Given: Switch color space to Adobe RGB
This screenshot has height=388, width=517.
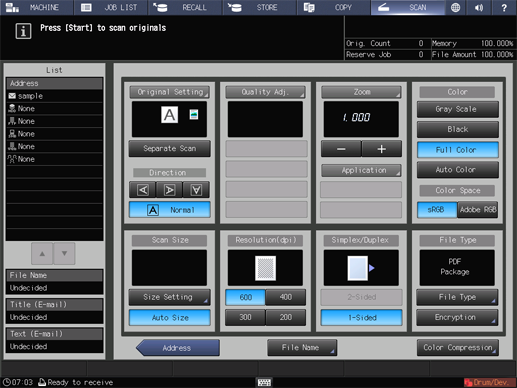Looking at the screenshot, I should pyautogui.click(x=478, y=210).
